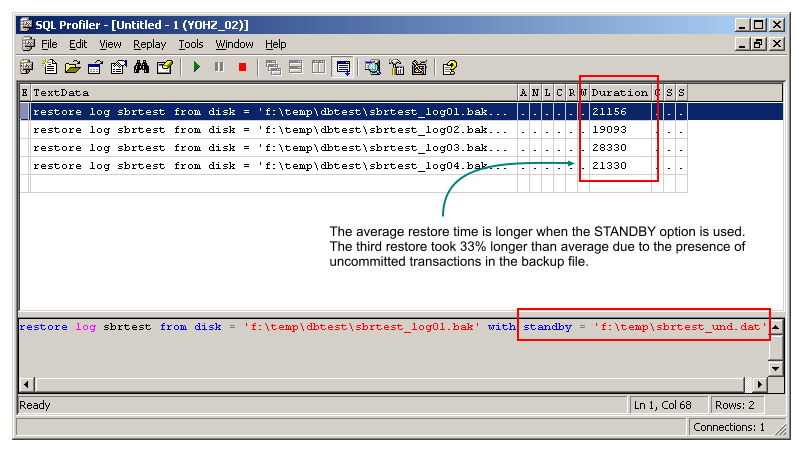This screenshot has height=449, width=796.
Task: Click the TextData column header
Action: tap(274, 92)
